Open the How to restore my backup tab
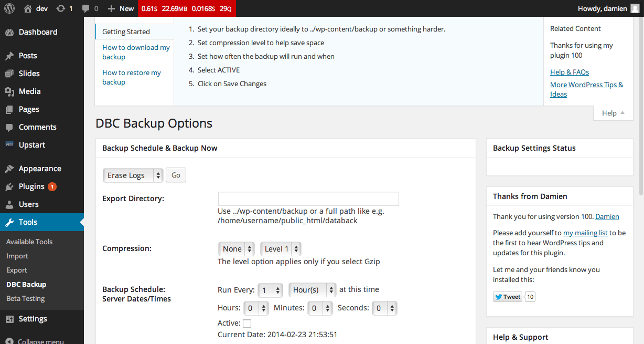This screenshot has height=344, width=644. pos(132,77)
